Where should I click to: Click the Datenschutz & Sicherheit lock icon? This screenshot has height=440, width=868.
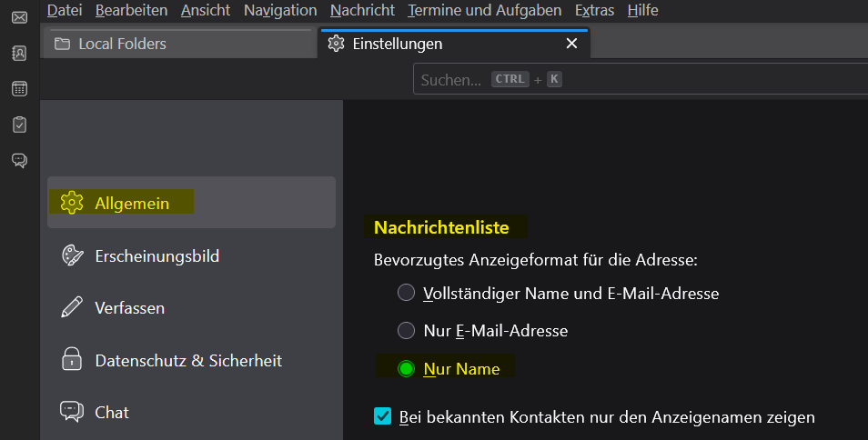(72, 360)
